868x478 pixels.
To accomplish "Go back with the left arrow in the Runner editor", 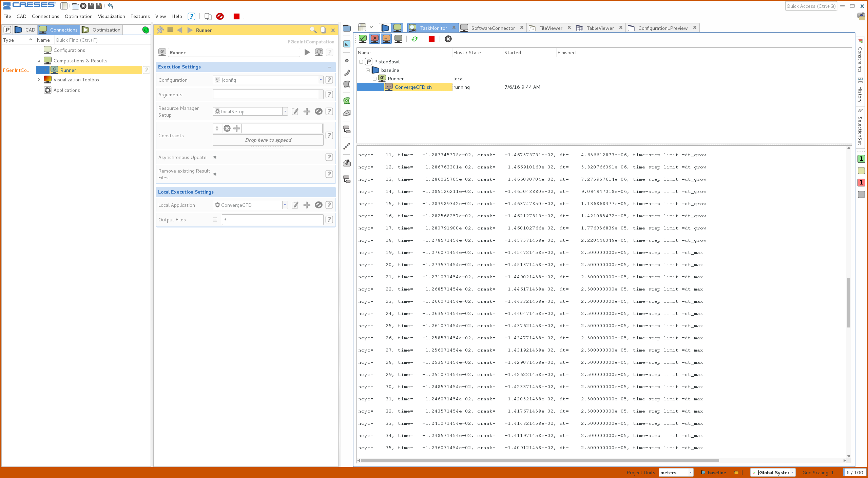I will pyautogui.click(x=180, y=30).
